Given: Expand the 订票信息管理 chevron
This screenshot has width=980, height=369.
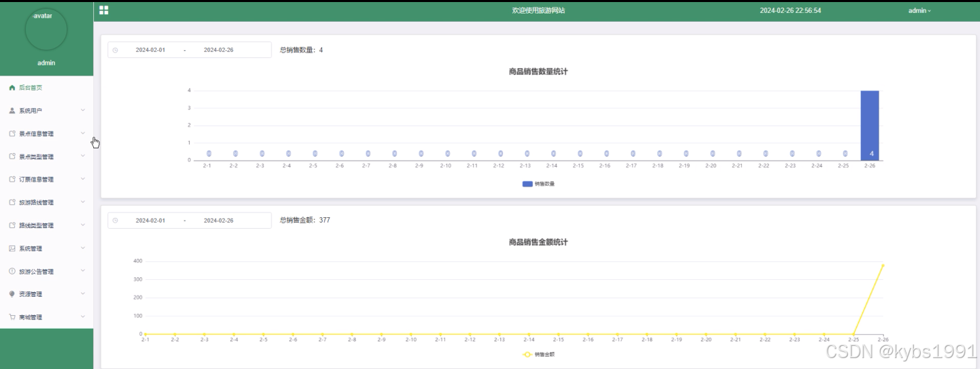Looking at the screenshot, I should (83, 179).
